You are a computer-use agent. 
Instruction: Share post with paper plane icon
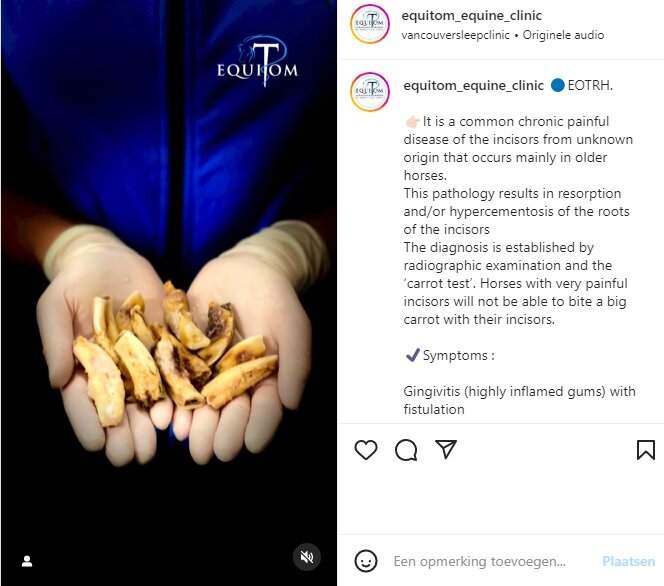pos(446,449)
